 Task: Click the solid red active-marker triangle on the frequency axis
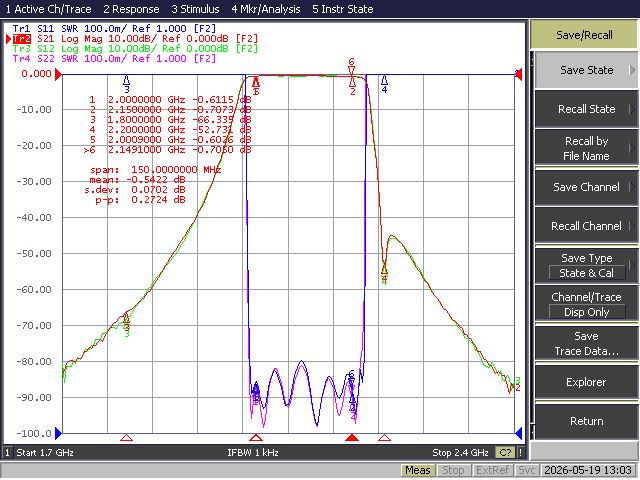pos(352,438)
